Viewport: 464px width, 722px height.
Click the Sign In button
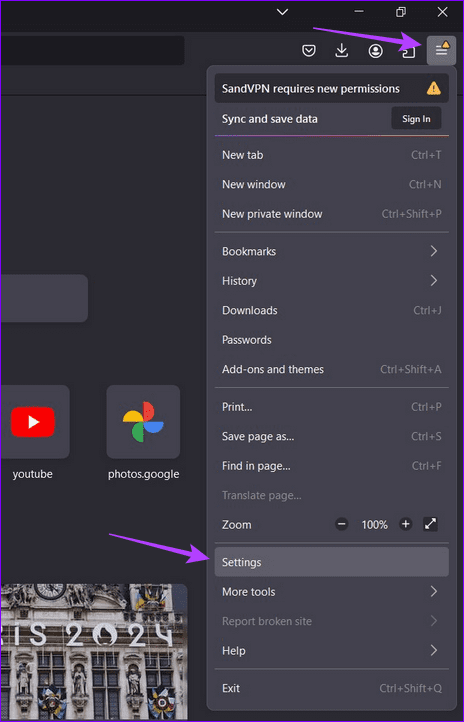pos(416,119)
